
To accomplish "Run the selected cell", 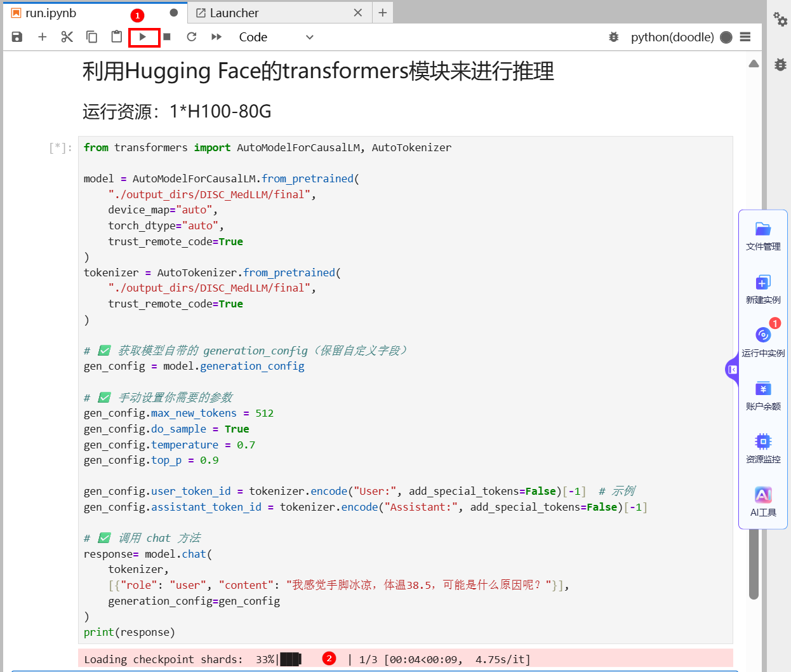I will pyautogui.click(x=143, y=37).
